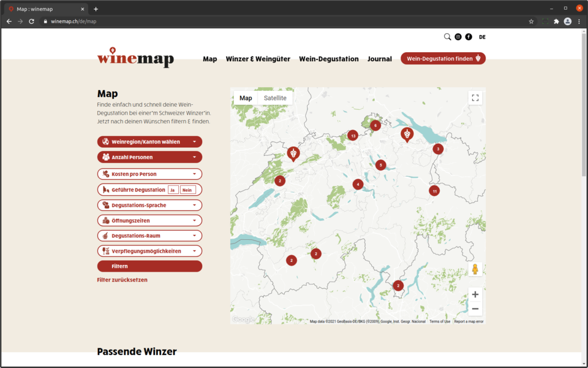Expand the Verpflegungsmöglichkeiten dropdown
588x368 pixels.
tap(149, 251)
